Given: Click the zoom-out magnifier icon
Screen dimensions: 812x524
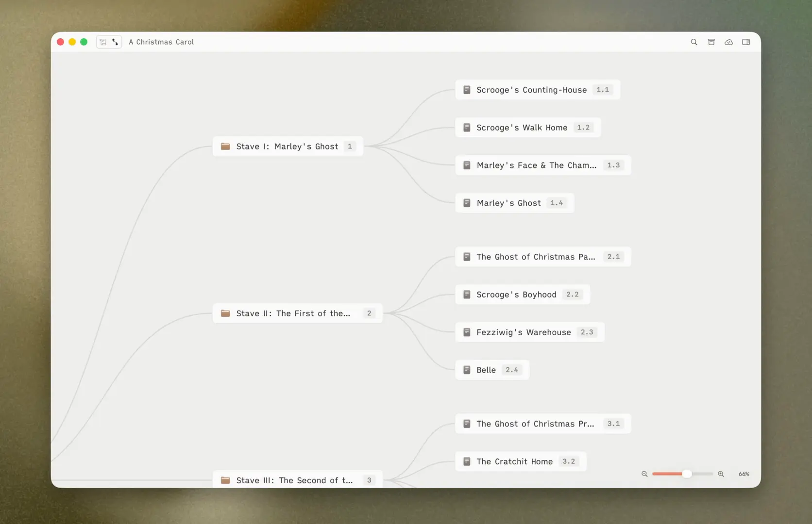Looking at the screenshot, I should tap(644, 474).
